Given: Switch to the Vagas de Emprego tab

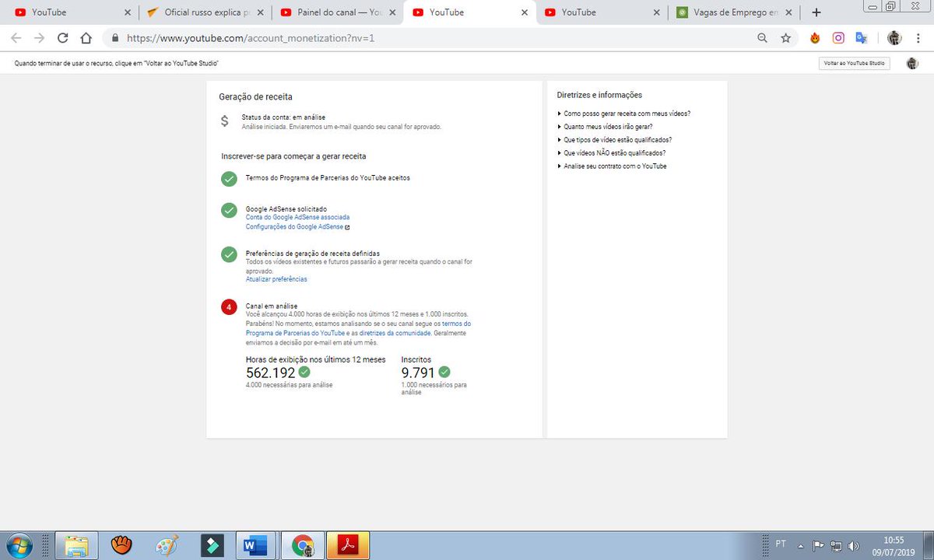Looking at the screenshot, I should (x=736, y=12).
